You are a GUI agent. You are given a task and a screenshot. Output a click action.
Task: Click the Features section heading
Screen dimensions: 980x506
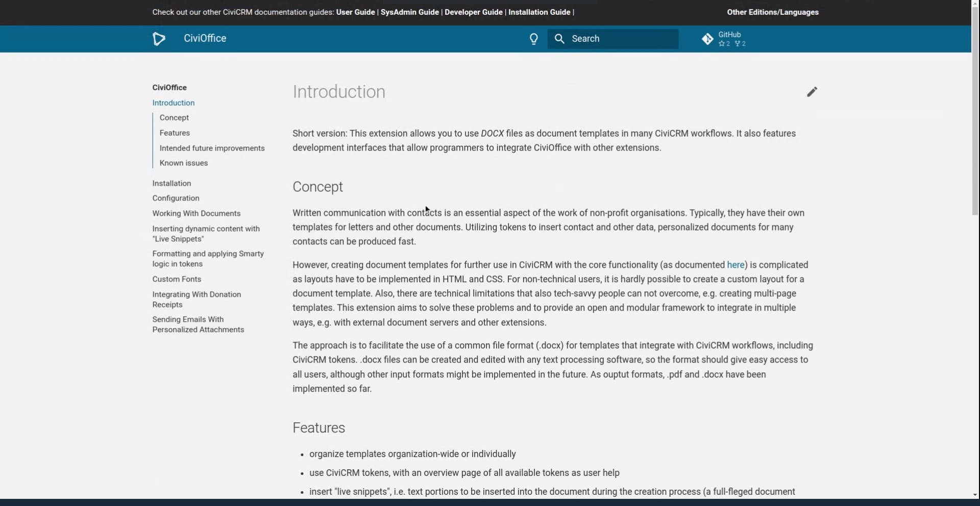point(318,427)
